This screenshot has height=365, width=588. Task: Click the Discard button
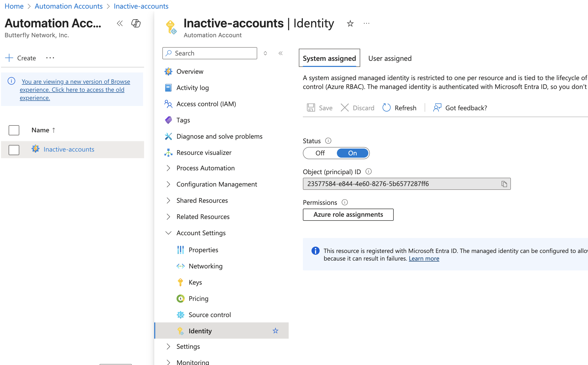[357, 108]
